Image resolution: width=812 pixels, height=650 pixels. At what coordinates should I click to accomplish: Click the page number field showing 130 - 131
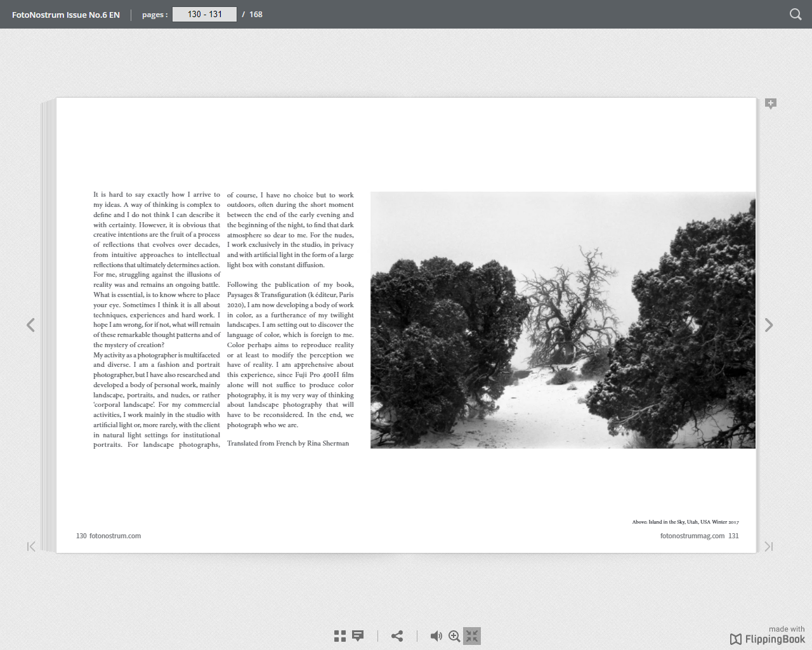click(x=204, y=14)
